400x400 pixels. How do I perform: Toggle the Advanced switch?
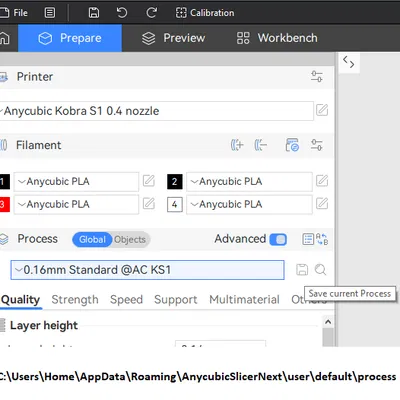point(278,239)
